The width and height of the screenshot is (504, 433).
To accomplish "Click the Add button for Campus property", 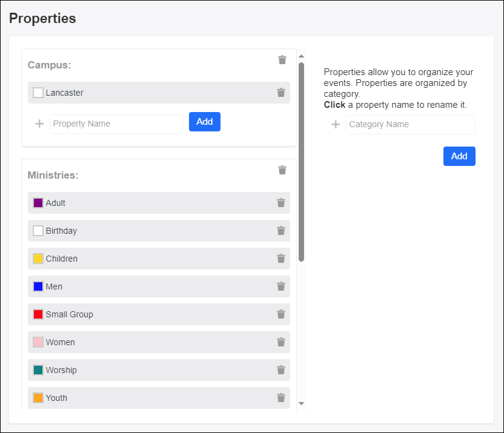I will point(204,122).
